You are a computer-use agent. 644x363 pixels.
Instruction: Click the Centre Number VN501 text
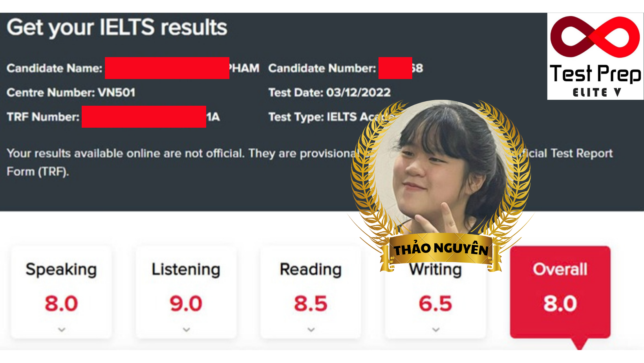[x=71, y=93]
